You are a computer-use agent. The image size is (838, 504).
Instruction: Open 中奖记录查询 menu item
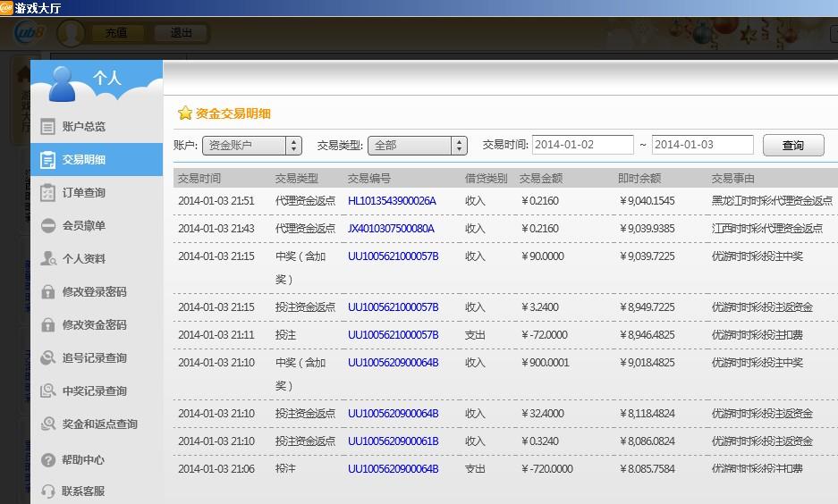point(94,391)
